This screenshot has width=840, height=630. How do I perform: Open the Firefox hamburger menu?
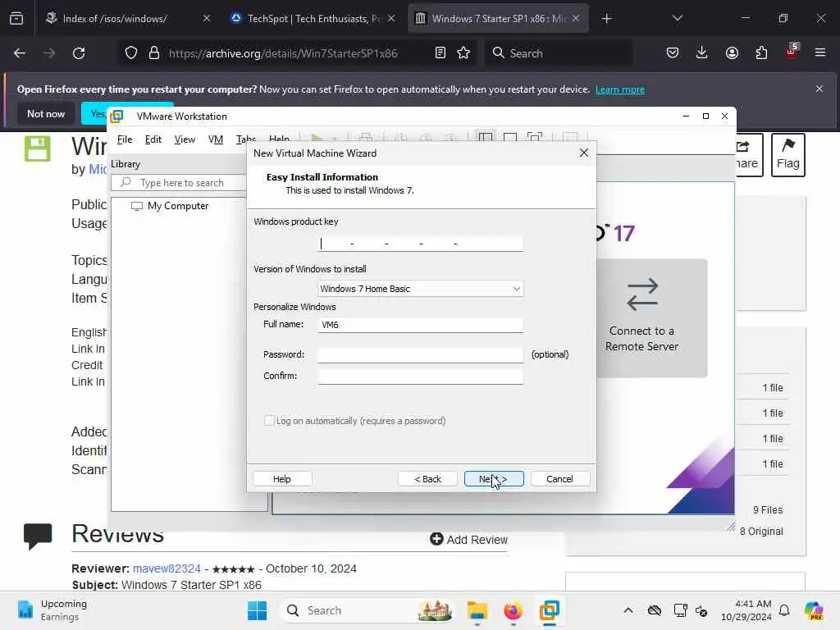coord(820,53)
